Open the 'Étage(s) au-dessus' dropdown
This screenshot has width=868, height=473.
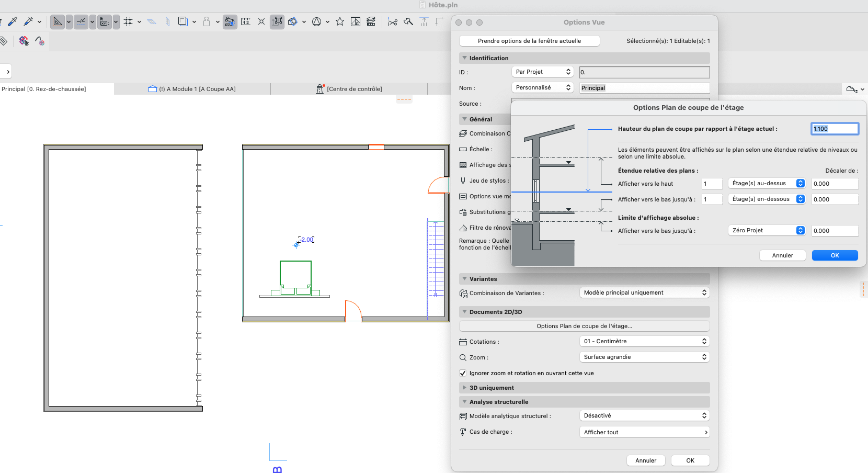tap(767, 183)
